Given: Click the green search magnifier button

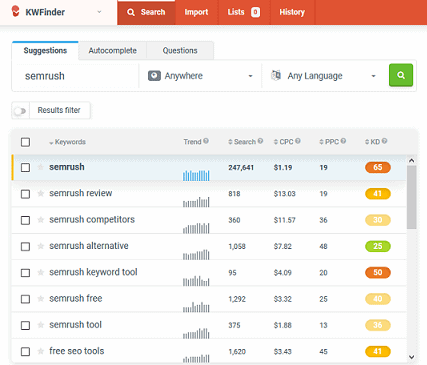Looking at the screenshot, I should point(401,75).
